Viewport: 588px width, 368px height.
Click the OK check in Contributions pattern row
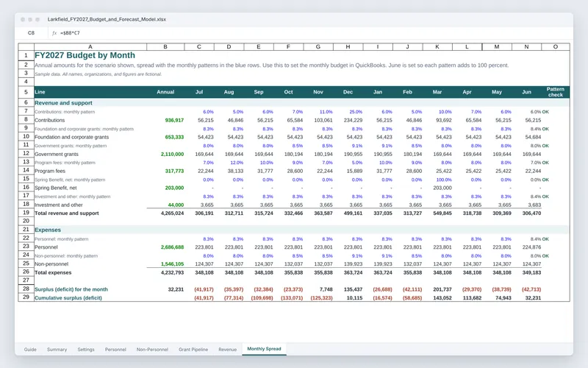[x=545, y=112]
